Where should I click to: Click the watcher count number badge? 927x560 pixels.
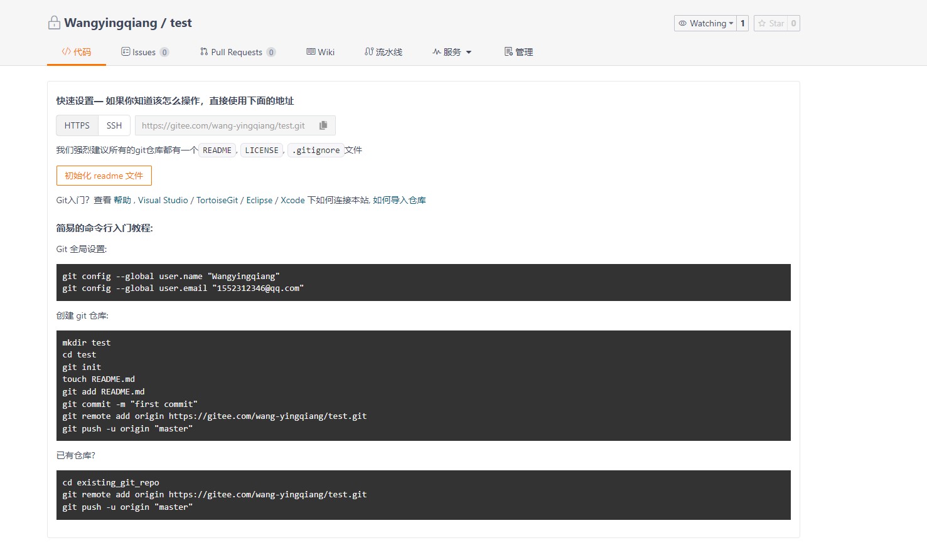(742, 23)
